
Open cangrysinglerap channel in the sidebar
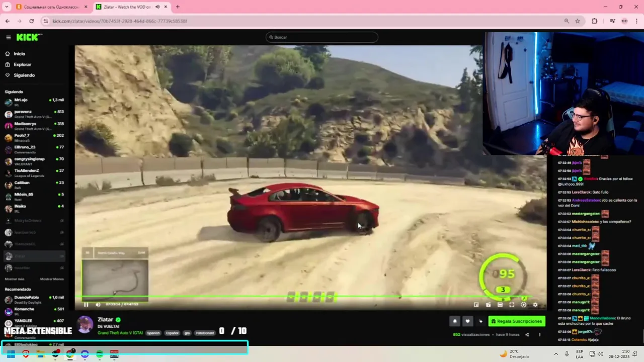tap(34, 161)
